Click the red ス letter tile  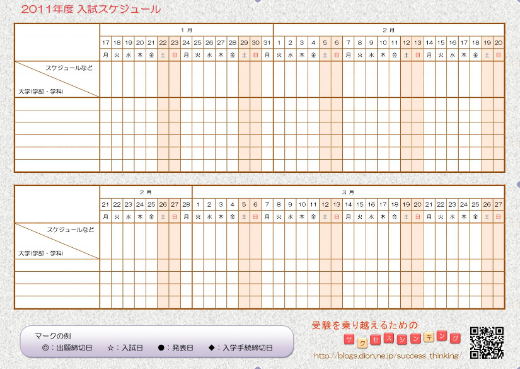(389, 338)
